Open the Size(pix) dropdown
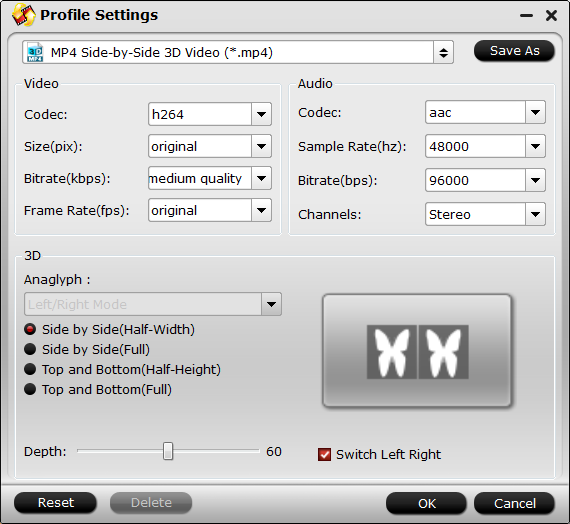 point(261,146)
